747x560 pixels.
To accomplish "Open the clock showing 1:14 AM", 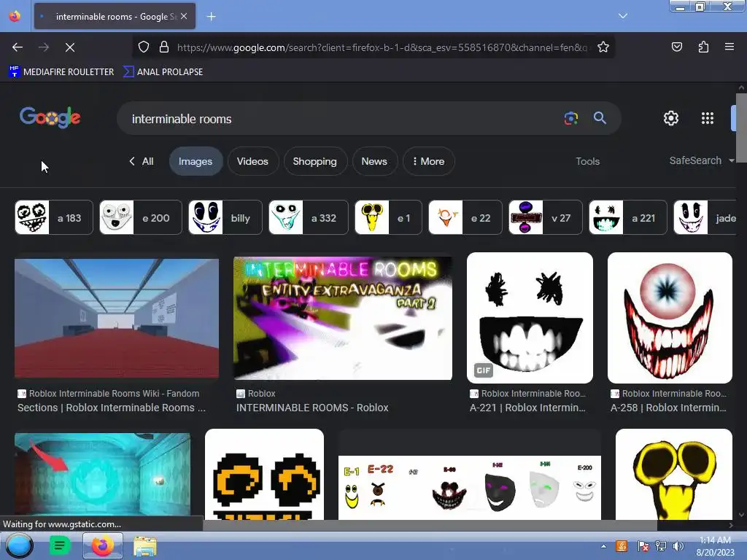I will point(715,546).
